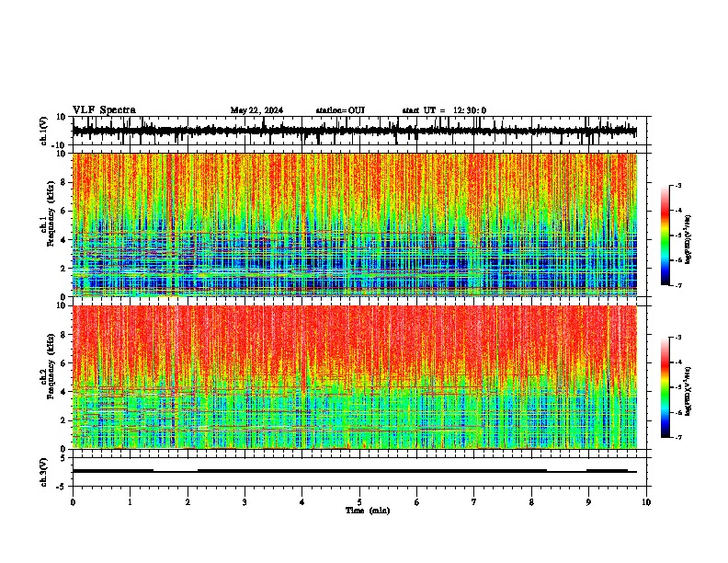The image size is (728, 563).
Task: Click time axis tick label "9"
Action: (588, 502)
